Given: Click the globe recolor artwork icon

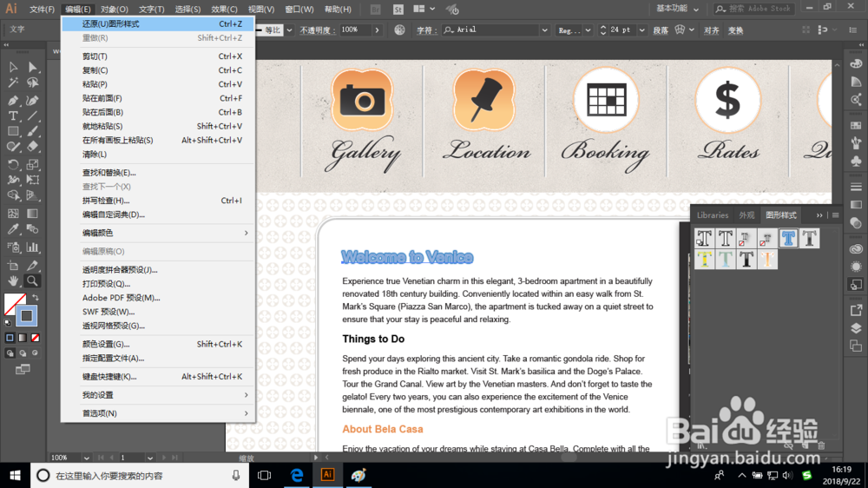Looking at the screenshot, I should [x=399, y=30].
